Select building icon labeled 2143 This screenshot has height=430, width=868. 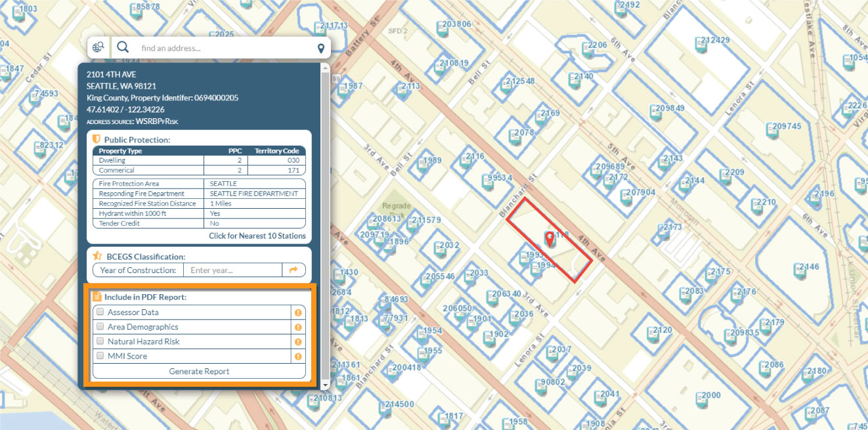coord(663,162)
